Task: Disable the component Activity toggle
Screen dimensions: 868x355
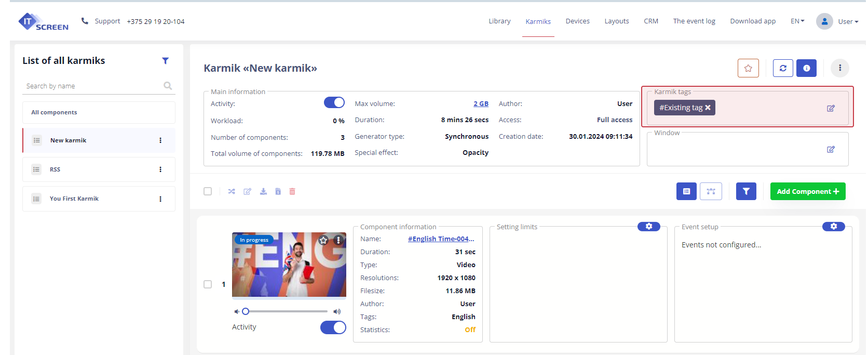Action: [333, 327]
